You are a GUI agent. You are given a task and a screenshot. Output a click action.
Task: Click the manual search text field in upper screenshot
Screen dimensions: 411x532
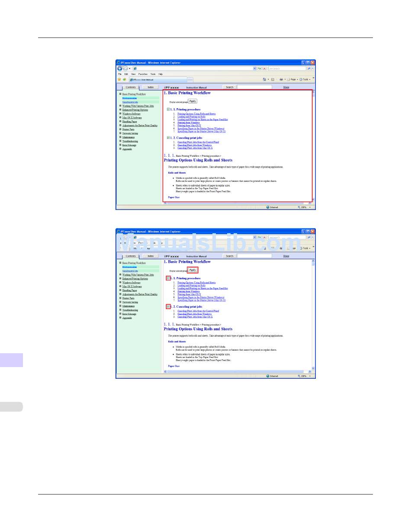[x=254, y=87]
